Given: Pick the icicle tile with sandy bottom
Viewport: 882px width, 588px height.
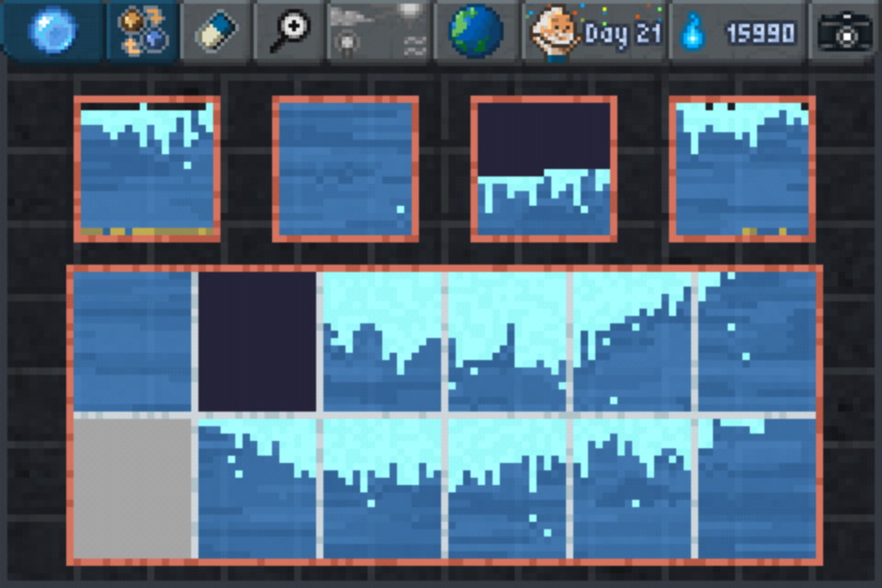Looking at the screenshot, I should click(x=147, y=169).
